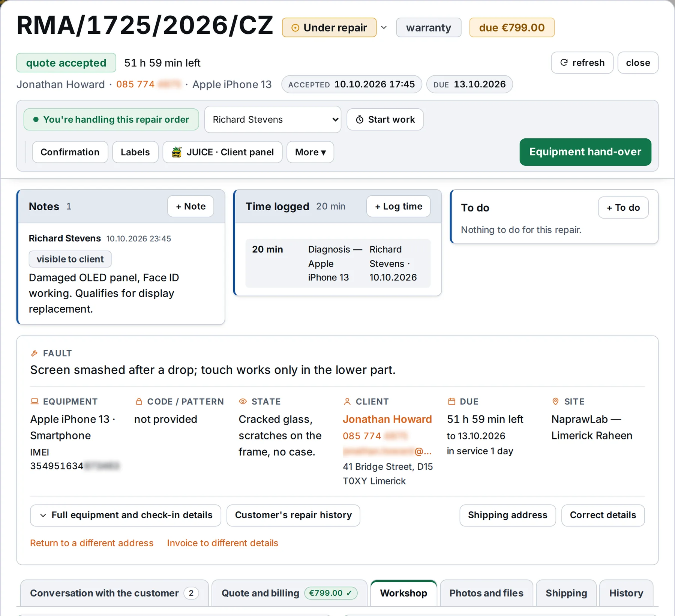Click the warranty tag
This screenshot has width=675, height=616.
(428, 27)
